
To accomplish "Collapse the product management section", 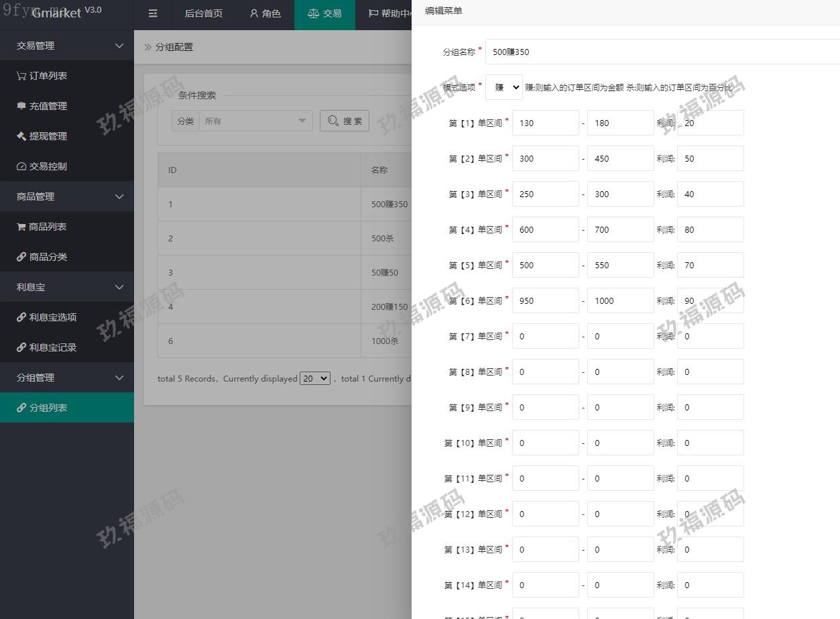I will click(119, 196).
